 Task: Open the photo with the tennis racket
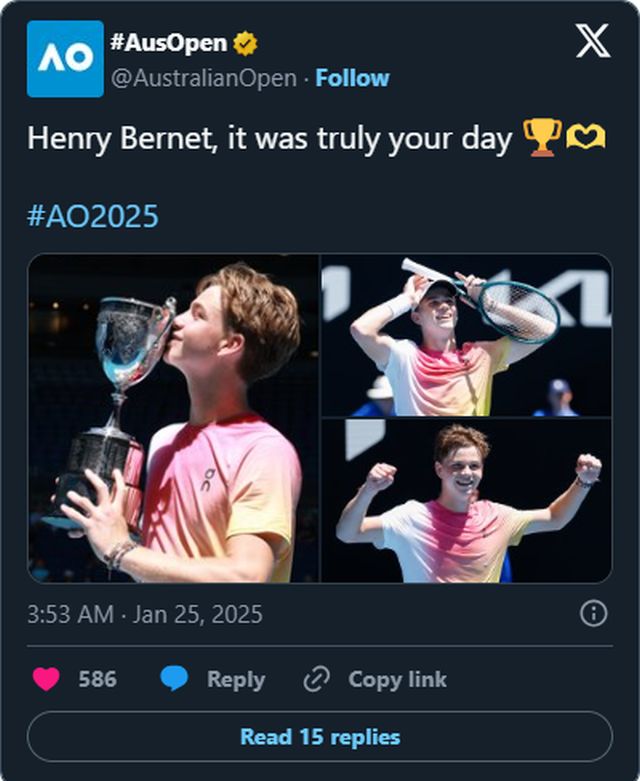click(x=466, y=335)
